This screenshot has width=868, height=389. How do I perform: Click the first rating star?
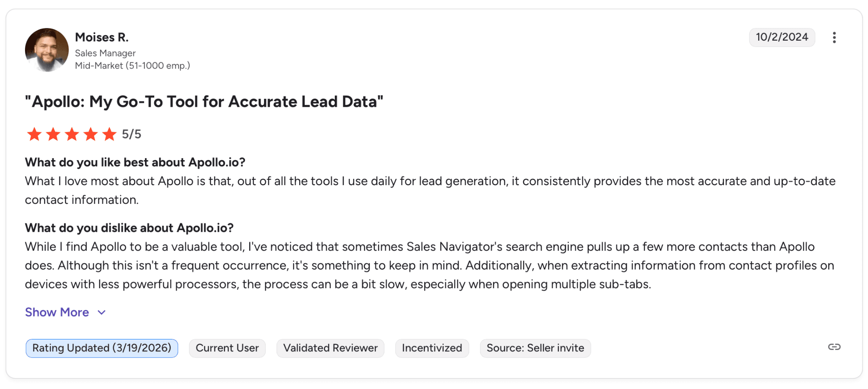pos(34,134)
